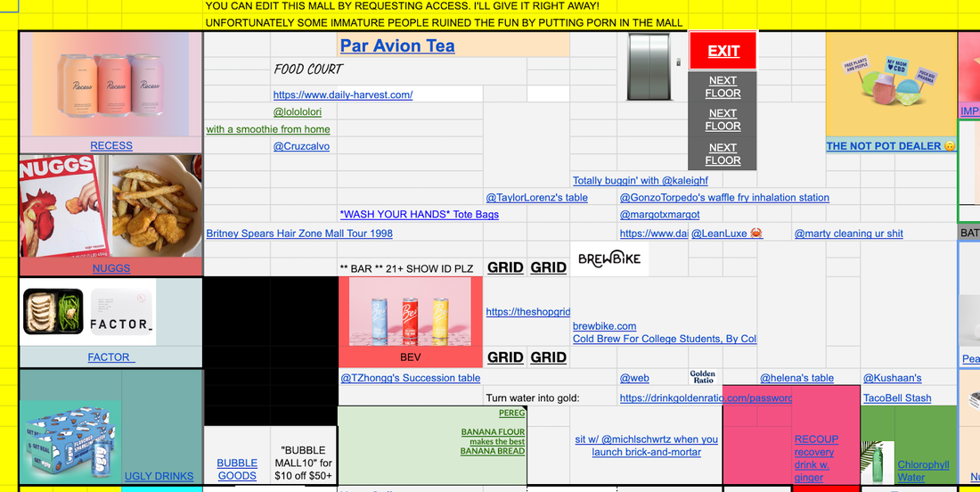The image size is (980, 492).
Task: Click the bottom NEXT FLOOR link
Action: (723, 154)
